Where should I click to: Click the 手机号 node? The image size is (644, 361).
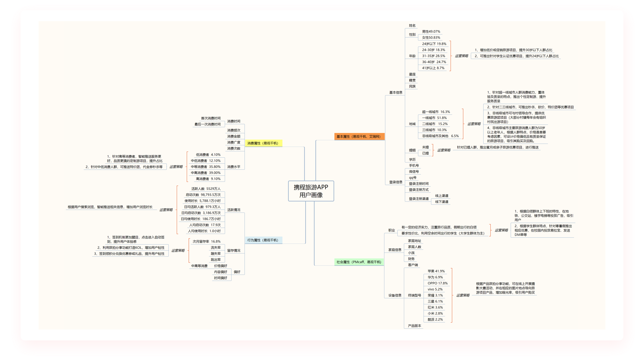414,166
